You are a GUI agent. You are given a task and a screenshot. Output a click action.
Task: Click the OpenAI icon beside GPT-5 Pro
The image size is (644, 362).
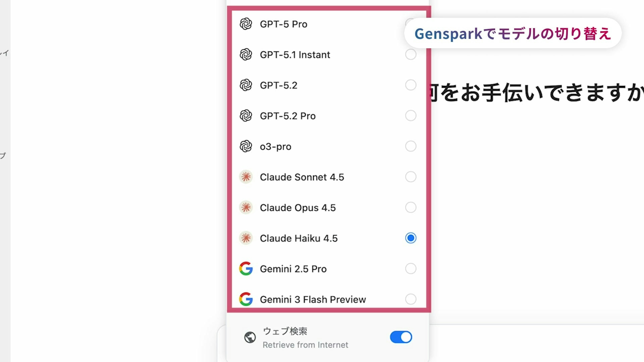(x=246, y=24)
